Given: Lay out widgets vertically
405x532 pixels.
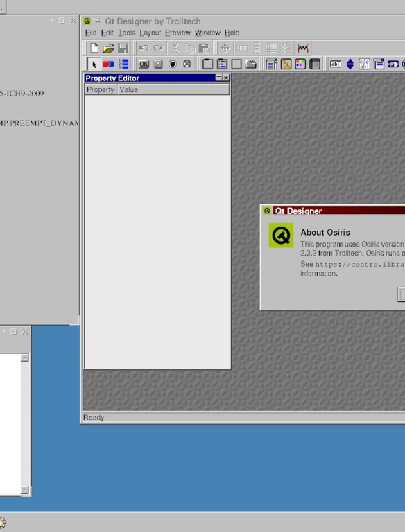Looking at the screenshot, I should (257, 48).
